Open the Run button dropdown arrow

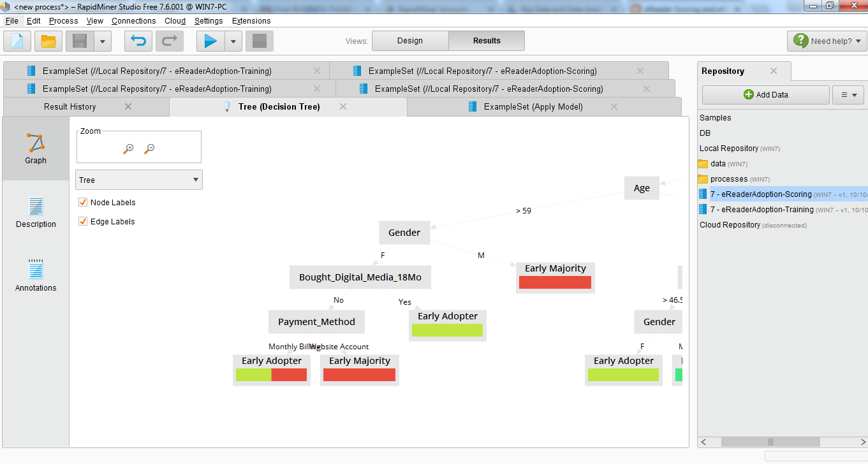[233, 40]
